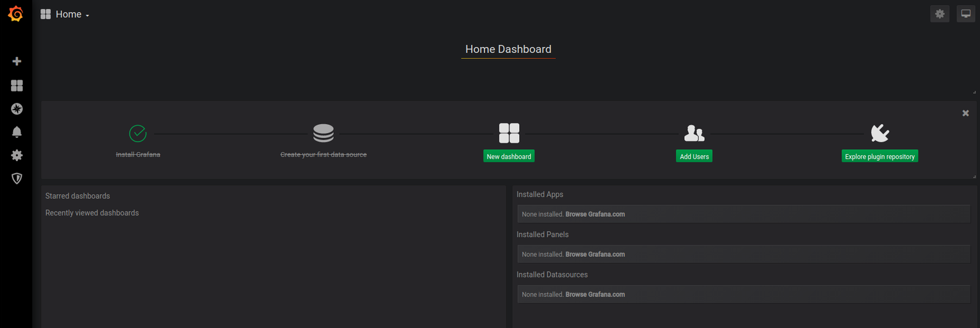Screen dimensions: 980x328
Task: Click the Recently viewed dashboards heading
Action: [92, 213]
